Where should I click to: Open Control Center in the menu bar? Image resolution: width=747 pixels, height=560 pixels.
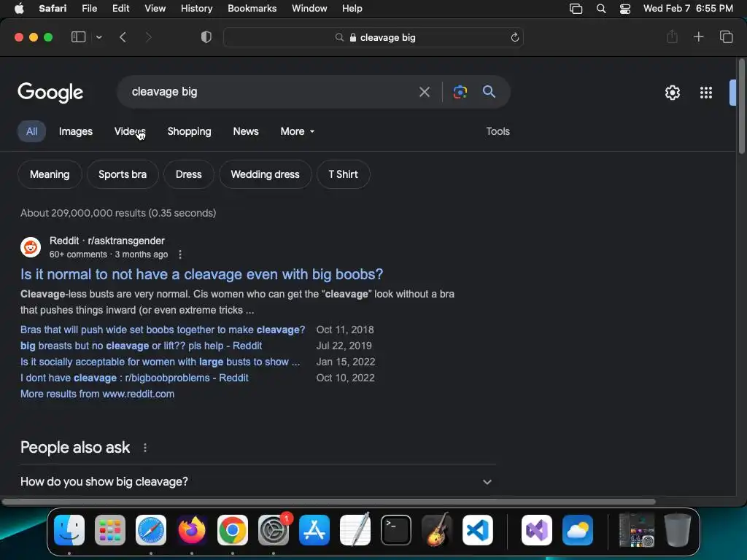pos(625,9)
